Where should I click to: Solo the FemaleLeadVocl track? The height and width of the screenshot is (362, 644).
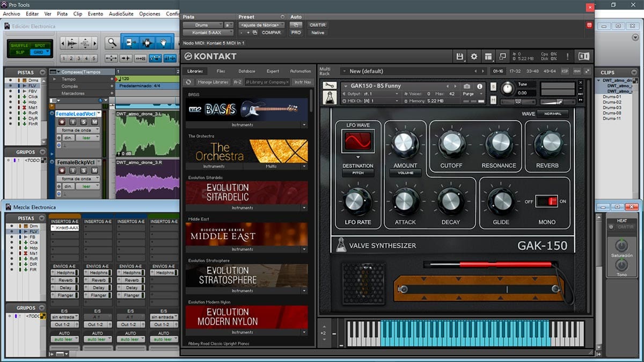84,122
